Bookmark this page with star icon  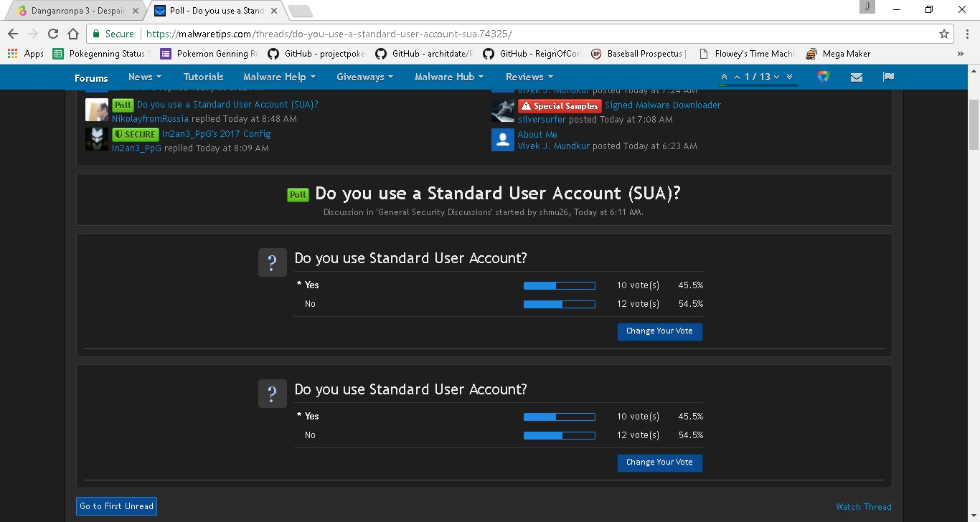tap(944, 34)
